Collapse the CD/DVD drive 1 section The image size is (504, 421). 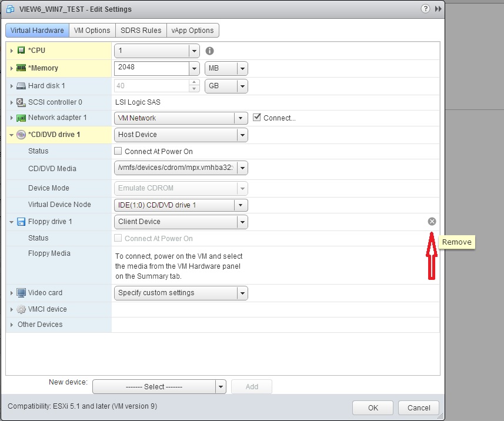click(12, 135)
